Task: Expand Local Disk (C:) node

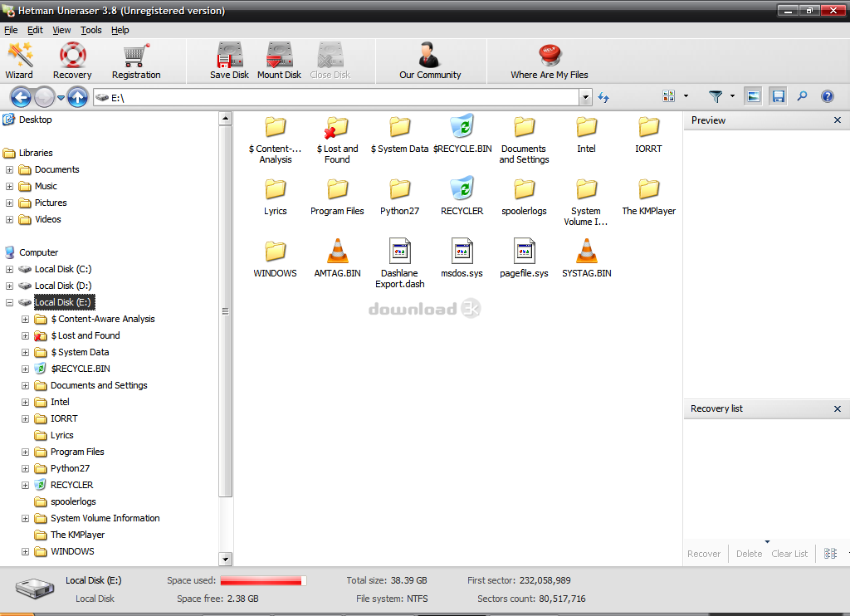Action: coord(9,270)
